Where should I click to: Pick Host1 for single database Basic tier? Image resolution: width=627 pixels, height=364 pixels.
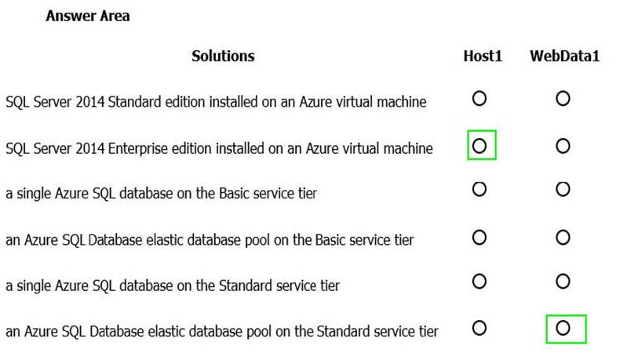click(x=479, y=189)
